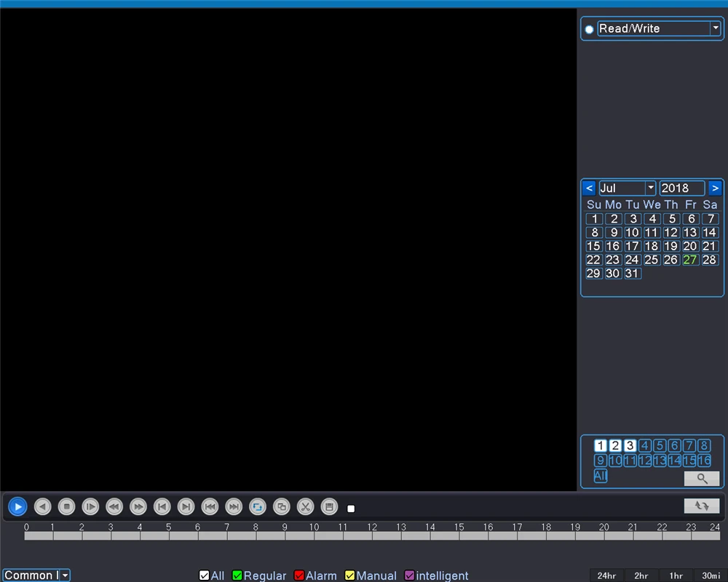Switch timeline to 30min view
Screen dimensions: 728x582
point(711,575)
